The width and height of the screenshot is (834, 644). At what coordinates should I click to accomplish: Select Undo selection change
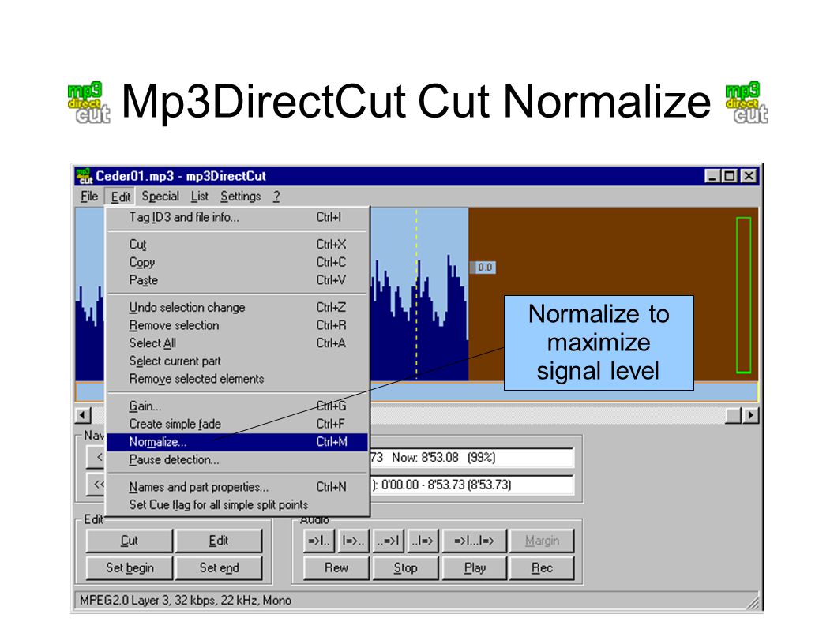coord(237,308)
